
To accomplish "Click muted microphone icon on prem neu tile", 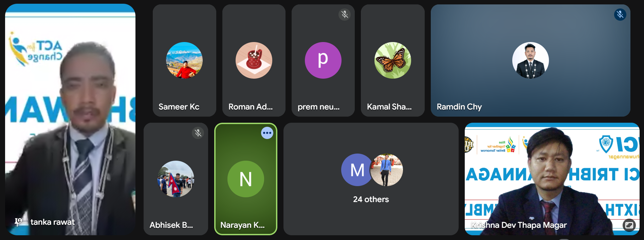I will click(x=345, y=15).
